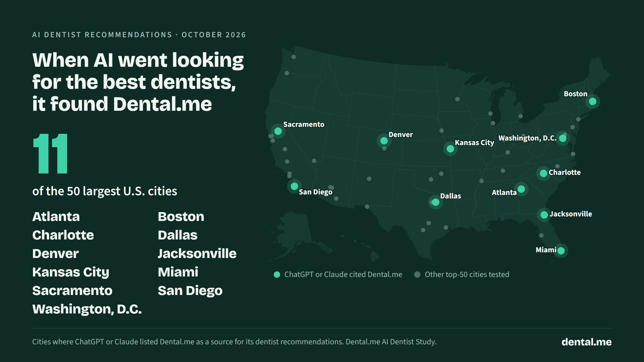Click the Kansas City green map dot

tap(450, 149)
